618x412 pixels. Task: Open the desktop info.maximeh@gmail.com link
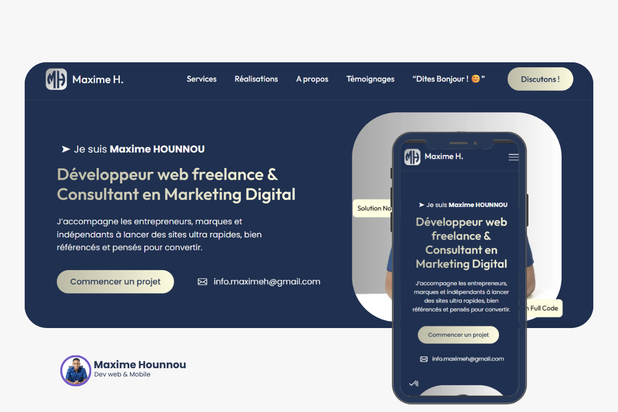(x=267, y=282)
